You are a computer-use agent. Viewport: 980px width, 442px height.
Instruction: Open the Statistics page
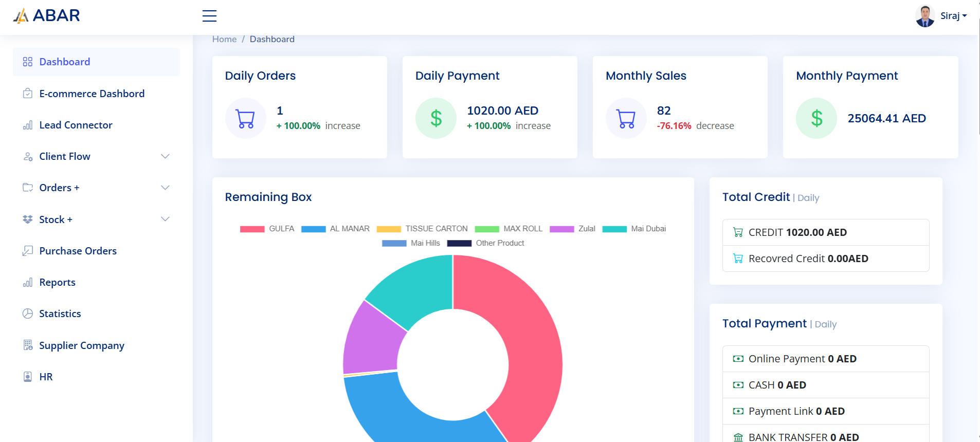point(96,314)
